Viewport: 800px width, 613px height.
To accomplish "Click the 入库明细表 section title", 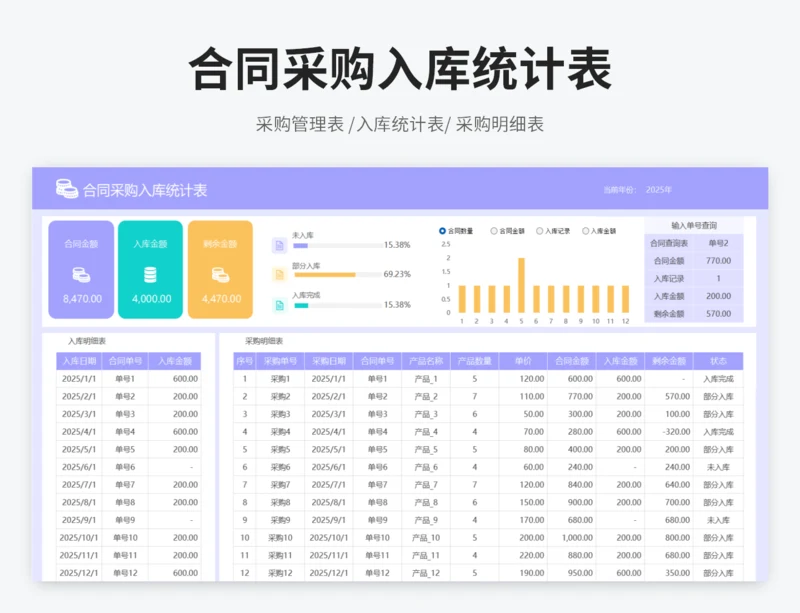I will pyautogui.click(x=87, y=341).
